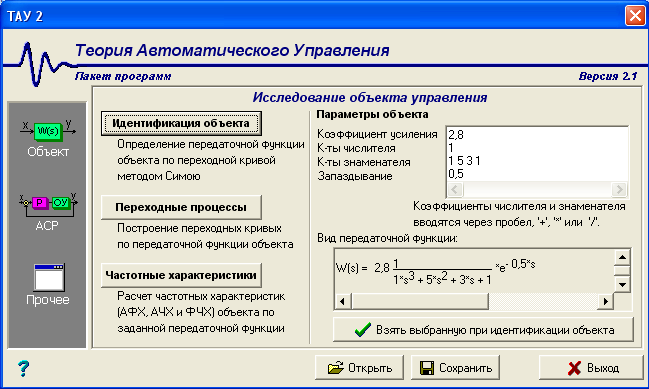This screenshot has width=649, height=389.
Task: Open the Прочее window icon
Action: pyautogui.click(x=49, y=278)
